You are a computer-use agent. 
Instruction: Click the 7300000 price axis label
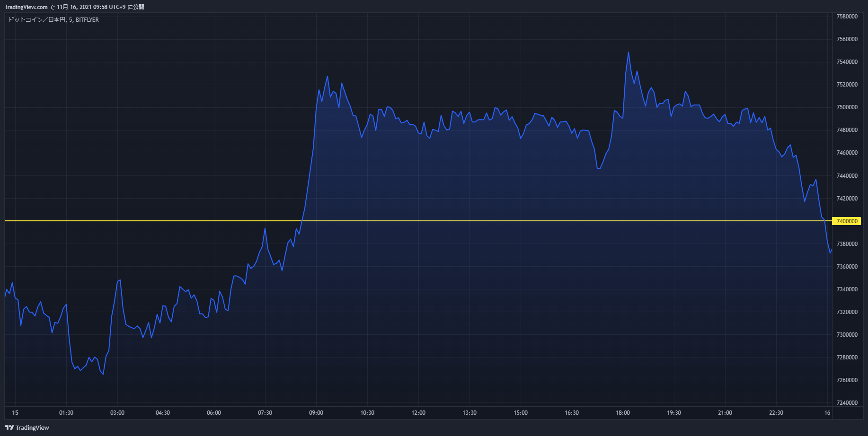pyautogui.click(x=847, y=335)
